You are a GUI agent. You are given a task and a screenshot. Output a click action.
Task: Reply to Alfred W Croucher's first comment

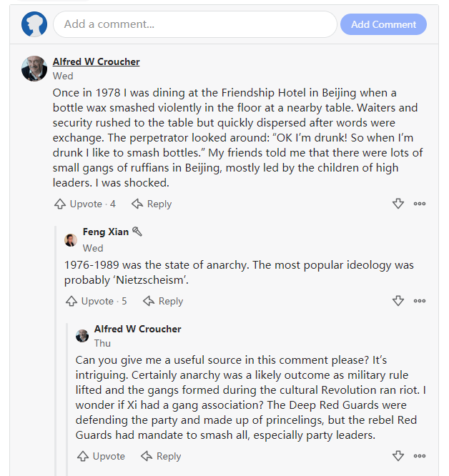point(152,204)
